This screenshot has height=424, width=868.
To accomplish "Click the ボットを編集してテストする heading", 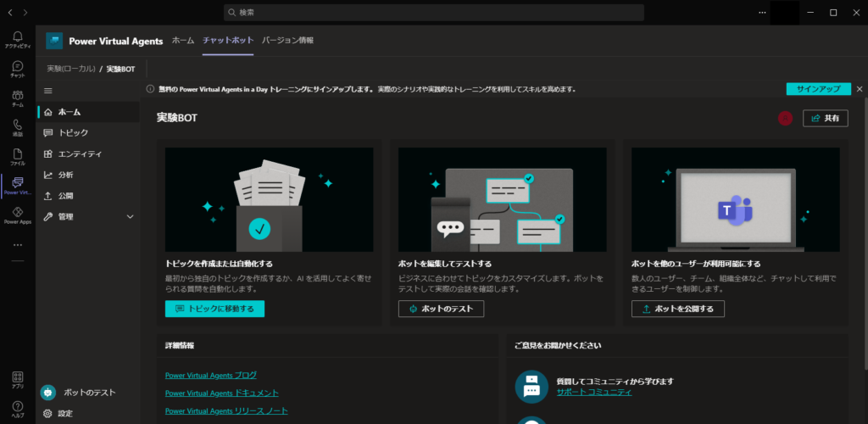I will coord(445,264).
